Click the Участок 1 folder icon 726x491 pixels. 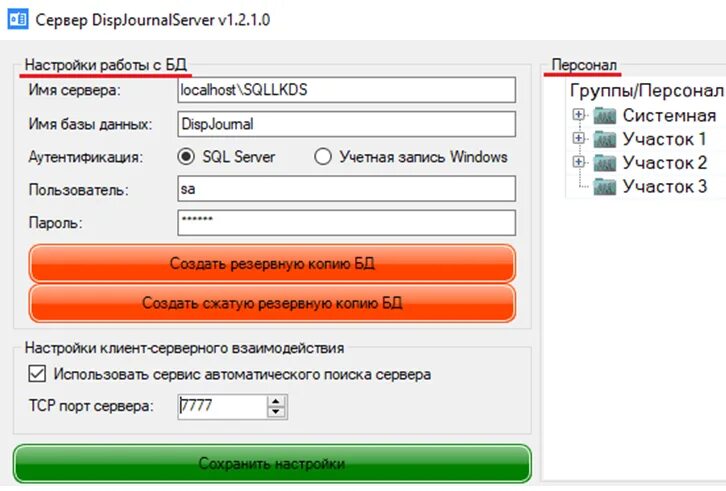(605, 138)
